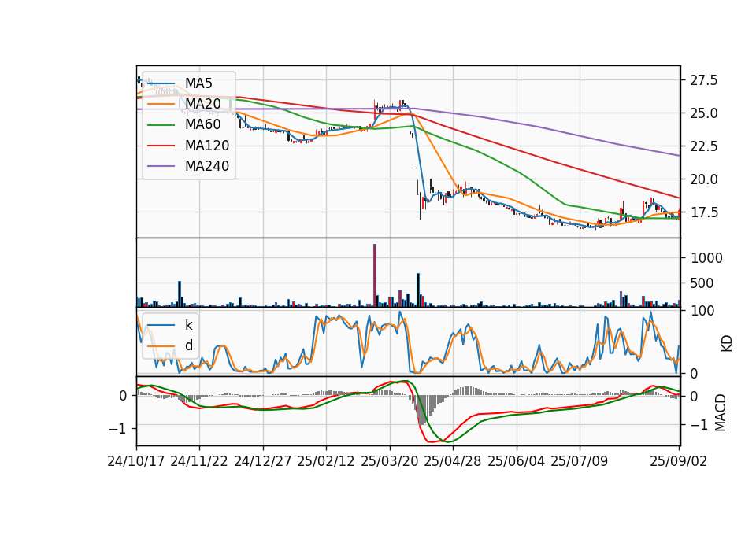
Task: Click the 17.5 price axis label
Action: coord(704,212)
